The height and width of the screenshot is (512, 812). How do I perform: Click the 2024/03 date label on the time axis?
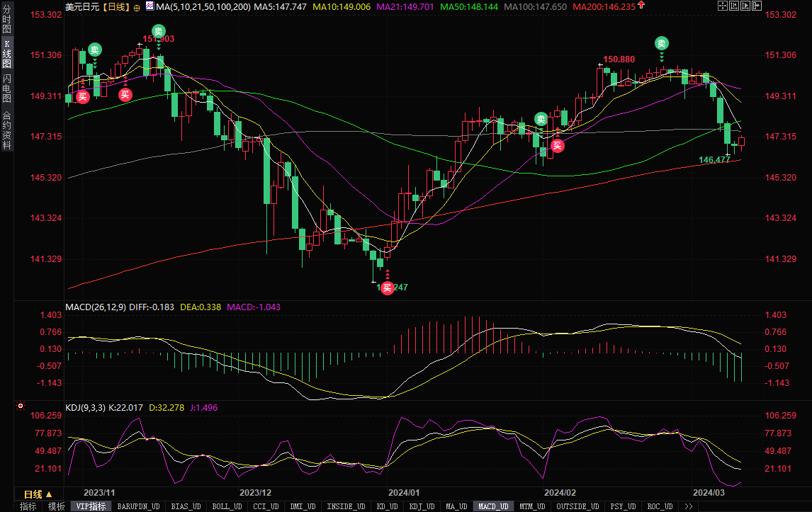(x=709, y=492)
